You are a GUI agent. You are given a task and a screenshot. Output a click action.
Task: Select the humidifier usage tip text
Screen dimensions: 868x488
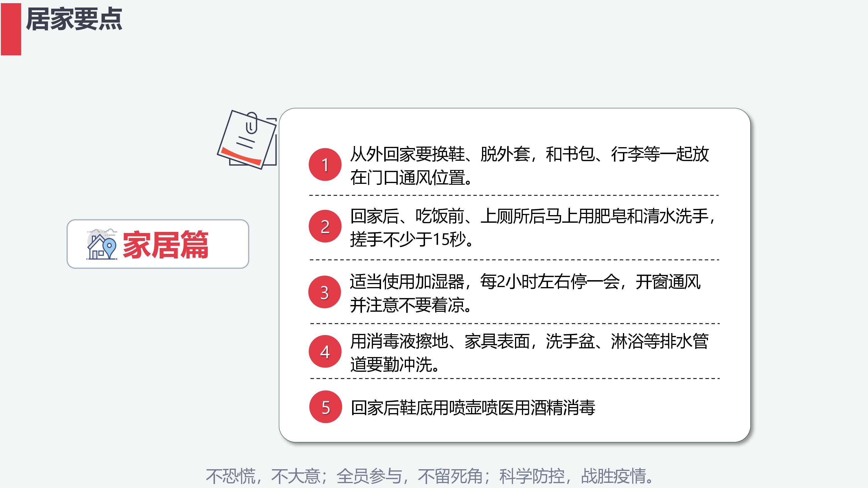click(525, 293)
